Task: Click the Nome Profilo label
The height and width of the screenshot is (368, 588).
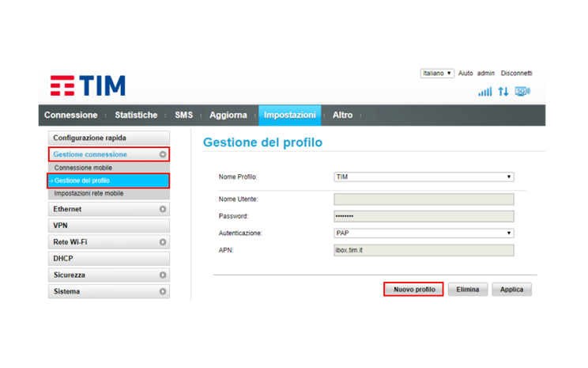Action: click(238, 176)
